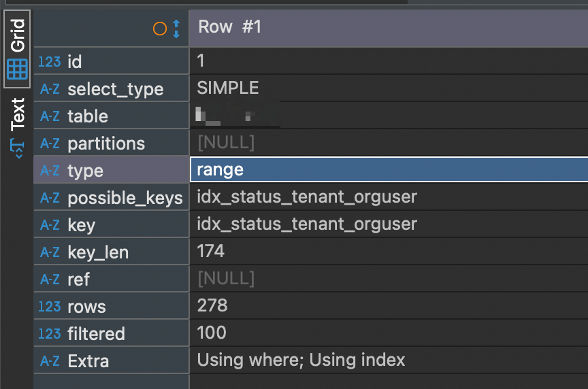Select the rows value 278
588x389 pixels.
click(389, 305)
